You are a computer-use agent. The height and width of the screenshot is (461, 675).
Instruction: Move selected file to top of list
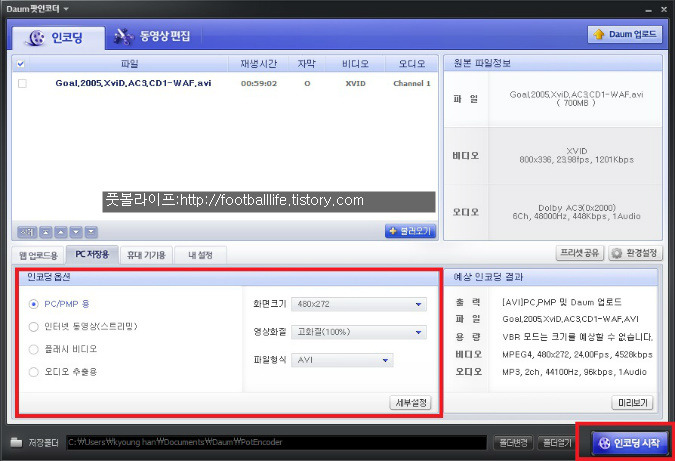(x=46, y=232)
